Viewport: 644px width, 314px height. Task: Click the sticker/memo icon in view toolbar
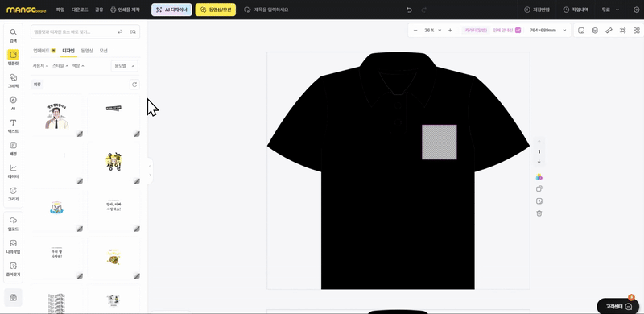[581, 31]
